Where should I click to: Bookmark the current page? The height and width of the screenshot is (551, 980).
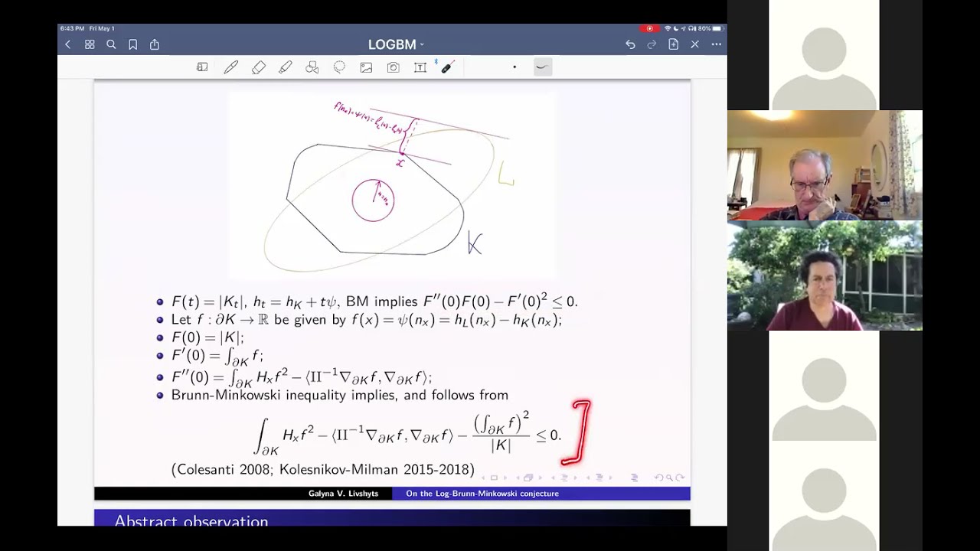tap(132, 44)
